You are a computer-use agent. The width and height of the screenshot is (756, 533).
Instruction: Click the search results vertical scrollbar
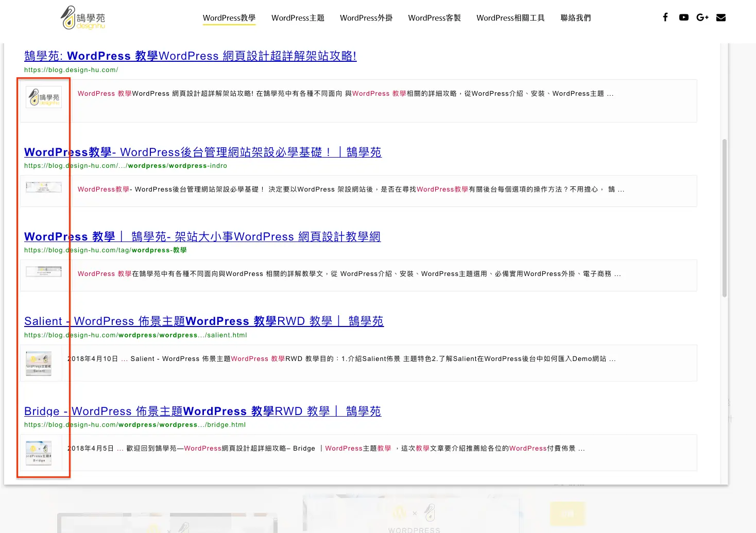[x=725, y=218]
